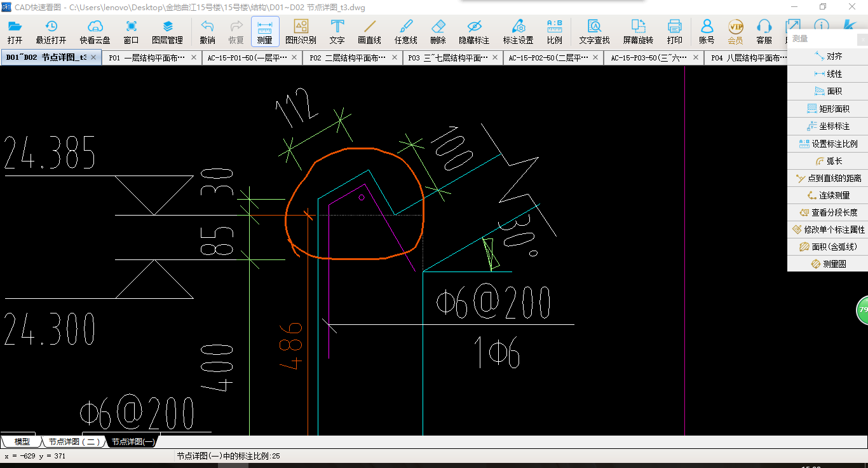Choose 面积(含弧线) area with arcs
Screen dimensions: 868x468
click(827, 247)
